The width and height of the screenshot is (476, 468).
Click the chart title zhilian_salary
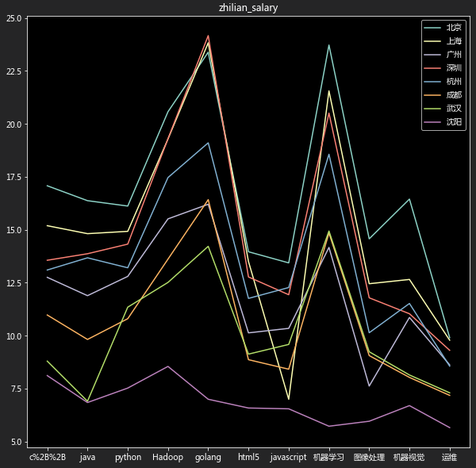(248, 8)
